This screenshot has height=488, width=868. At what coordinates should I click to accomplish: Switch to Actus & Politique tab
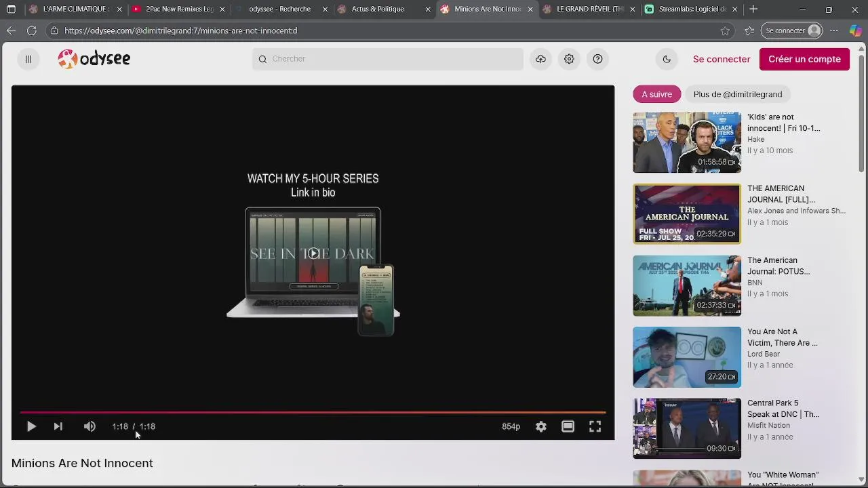coord(384,9)
